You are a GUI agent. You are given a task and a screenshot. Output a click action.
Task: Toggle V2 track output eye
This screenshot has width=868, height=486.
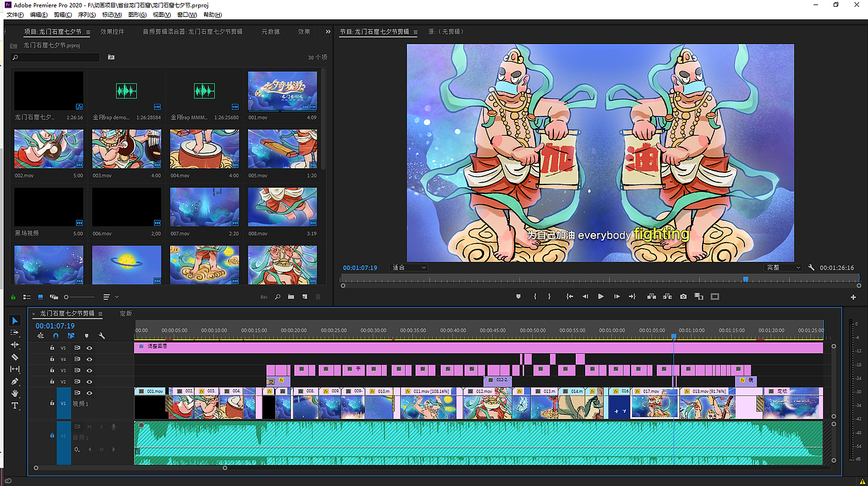[x=89, y=382]
